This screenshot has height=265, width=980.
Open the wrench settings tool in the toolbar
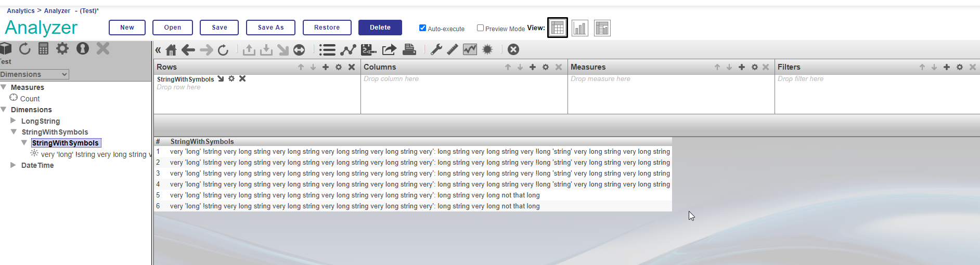(x=436, y=49)
